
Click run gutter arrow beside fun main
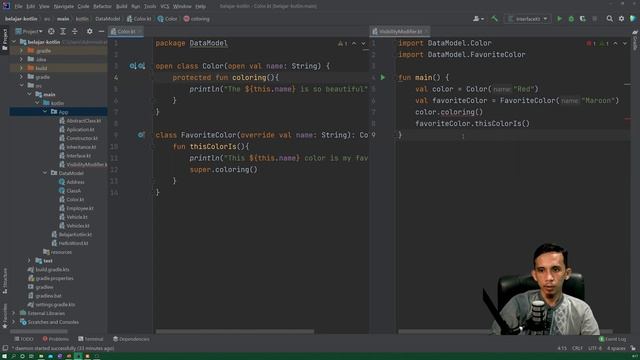(x=383, y=77)
